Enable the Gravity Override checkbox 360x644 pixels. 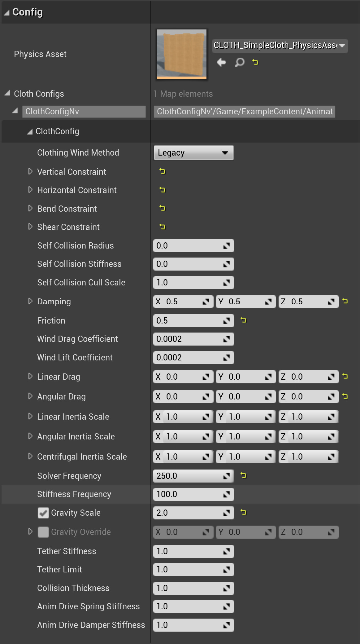click(x=43, y=532)
